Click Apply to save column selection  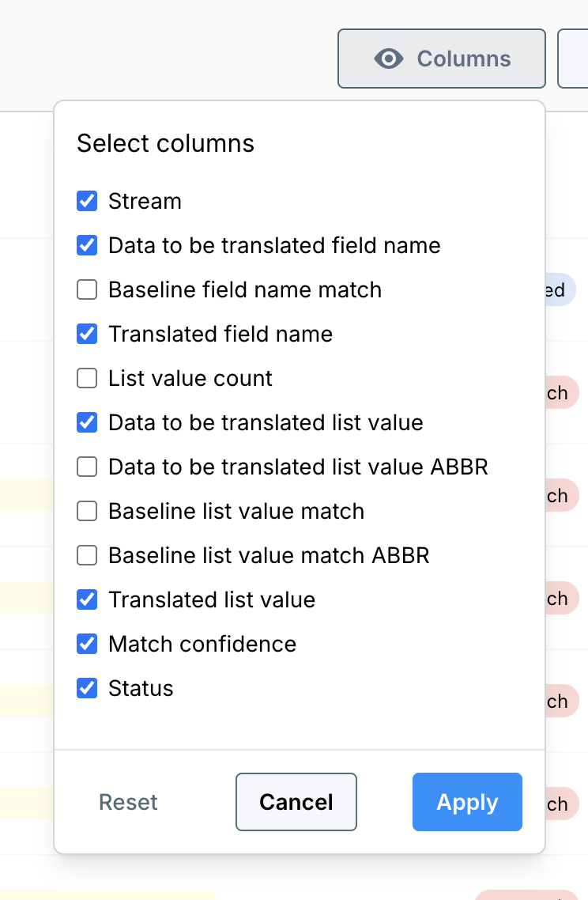pos(467,802)
